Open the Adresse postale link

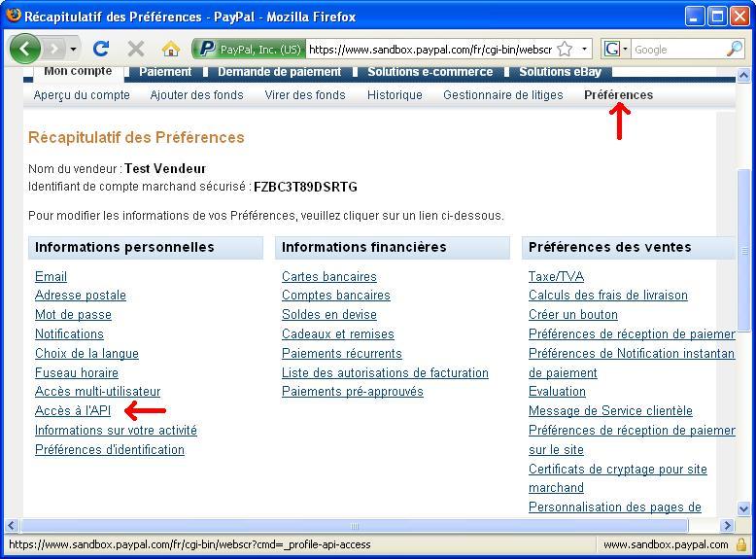[x=81, y=296]
